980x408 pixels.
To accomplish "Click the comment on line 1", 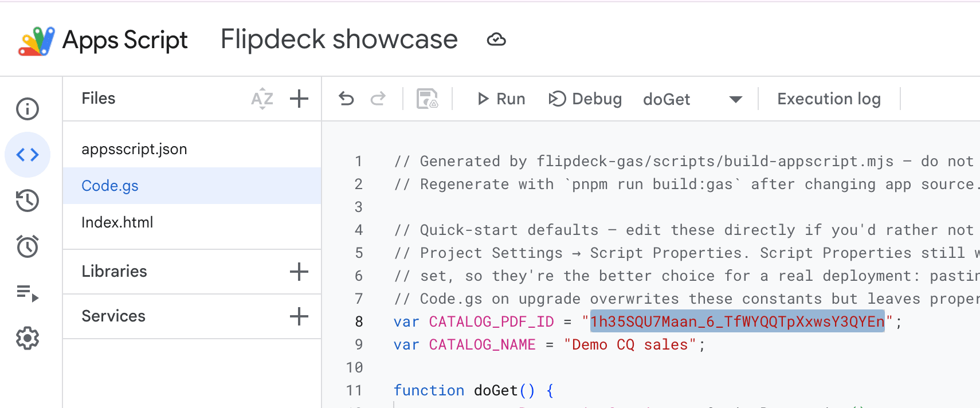I will click(683, 161).
